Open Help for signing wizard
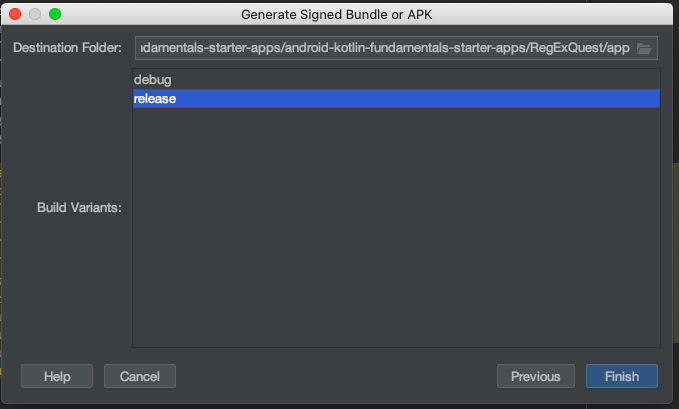 57,376
